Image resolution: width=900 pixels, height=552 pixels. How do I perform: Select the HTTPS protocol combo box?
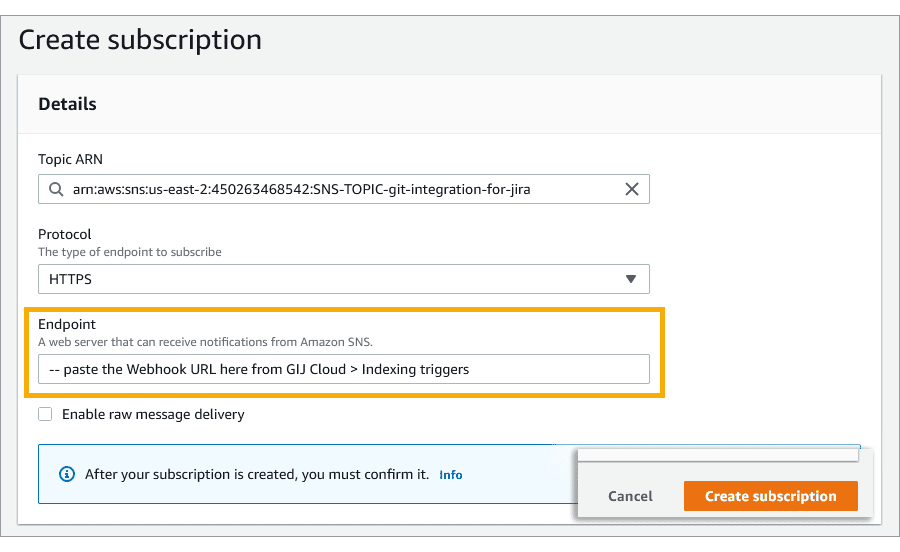tap(344, 279)
